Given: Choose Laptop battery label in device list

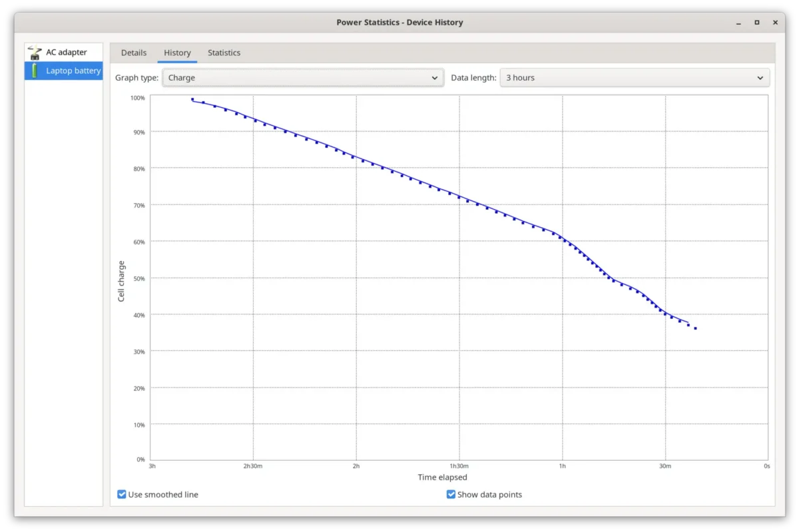Looking at the screenshot, I should pos(73,71).
